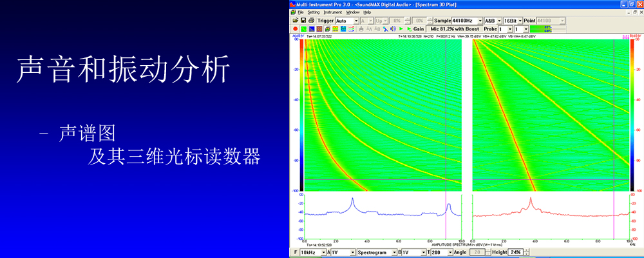Open the File menu
Screen dimensions: 644x258
[x=301, y=12]
